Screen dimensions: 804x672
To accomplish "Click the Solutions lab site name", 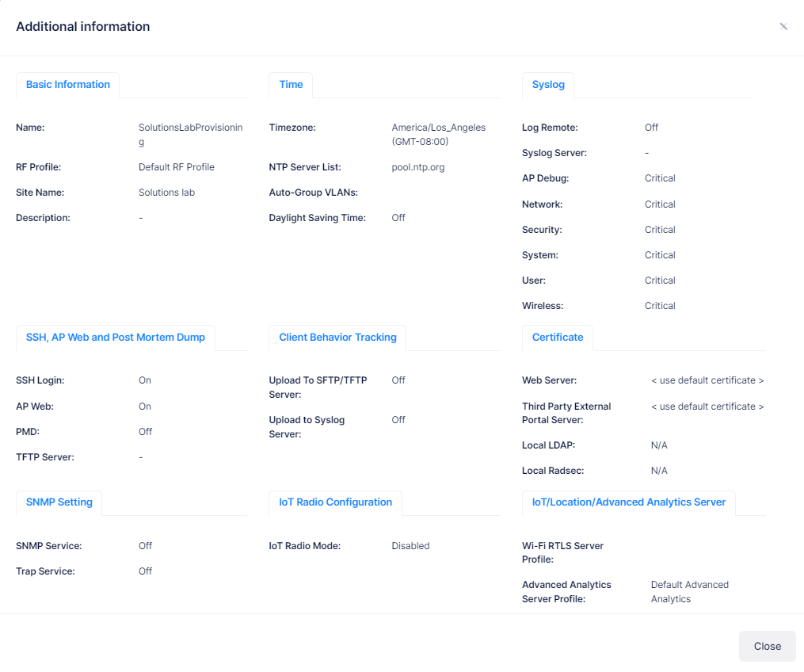I will coord(166,193).
